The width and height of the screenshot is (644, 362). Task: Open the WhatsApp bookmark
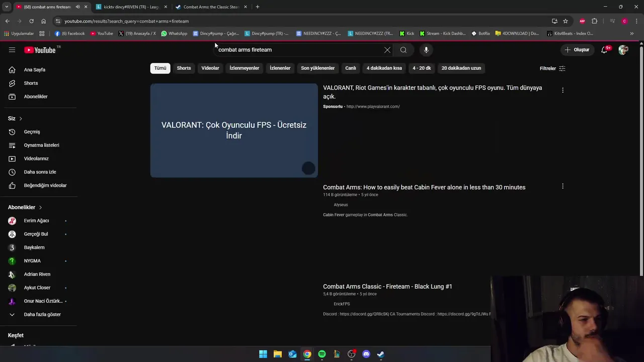click(174, 34)
